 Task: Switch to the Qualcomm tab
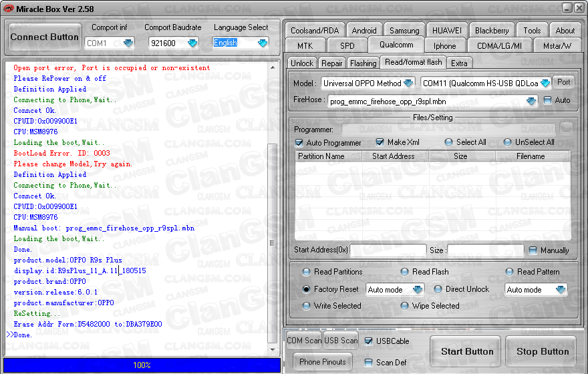coord(396,45)
